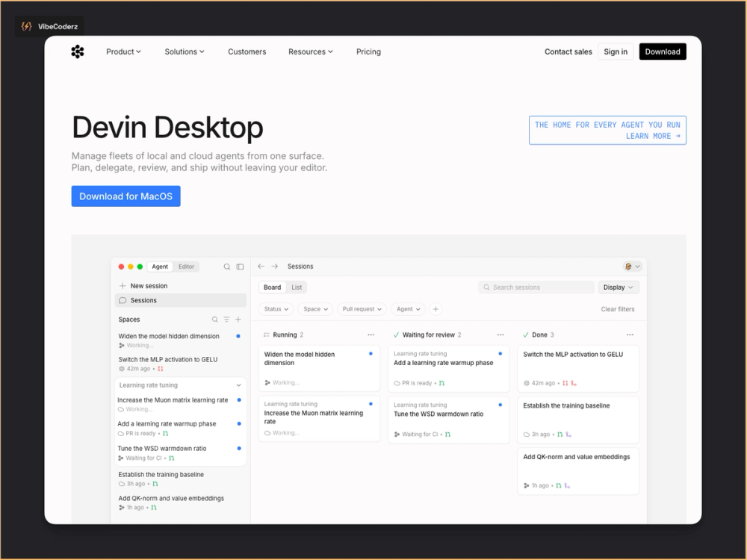Click the Cognition logo in the navbar

pyautogui.click(x=78, y=52)
